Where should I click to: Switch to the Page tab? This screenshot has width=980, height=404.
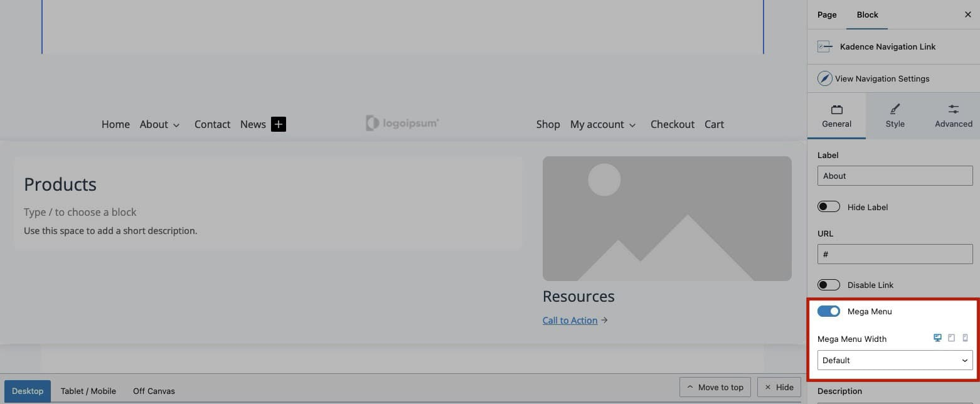826,14
